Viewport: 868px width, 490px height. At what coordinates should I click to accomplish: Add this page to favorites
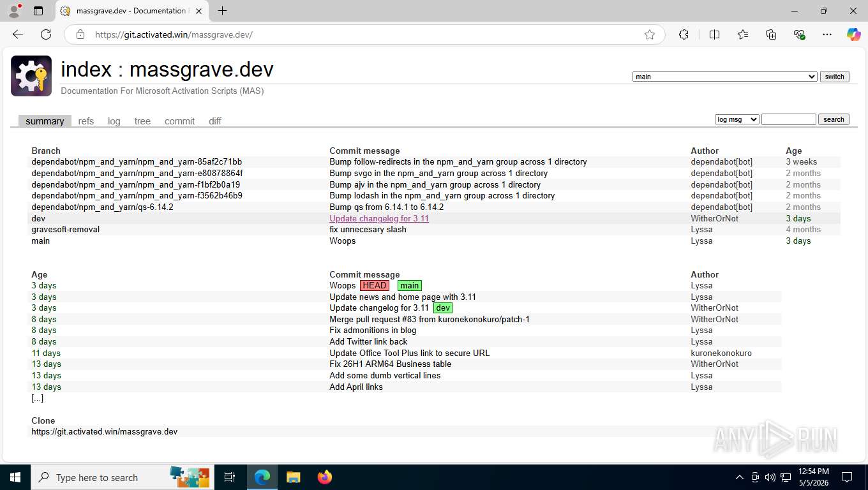[x=650, y=34]
